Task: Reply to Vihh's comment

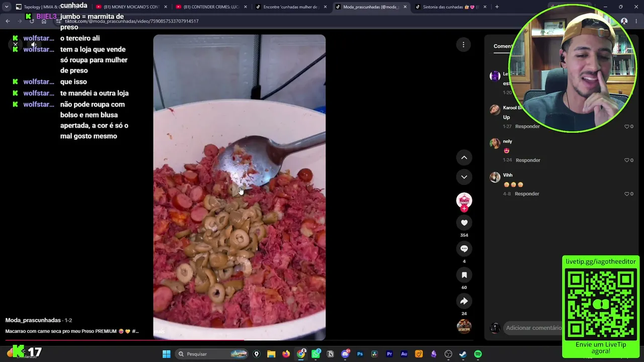Action: 527,194
